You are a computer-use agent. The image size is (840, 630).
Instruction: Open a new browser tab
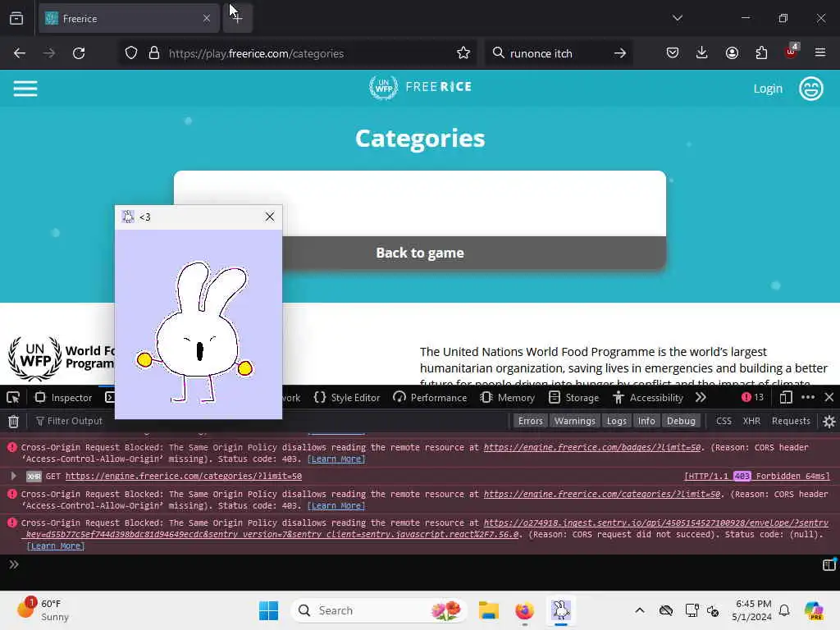237,18
